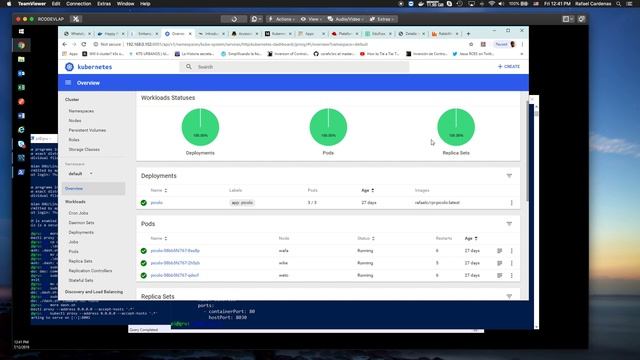Click the CREATE button
Screen dimensions: 640x360
point(509,67)
